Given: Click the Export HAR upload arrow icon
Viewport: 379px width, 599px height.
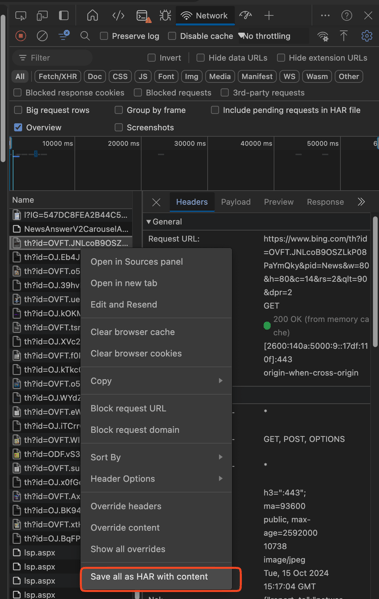Looking at the screenshot, I should click(343, 36).
